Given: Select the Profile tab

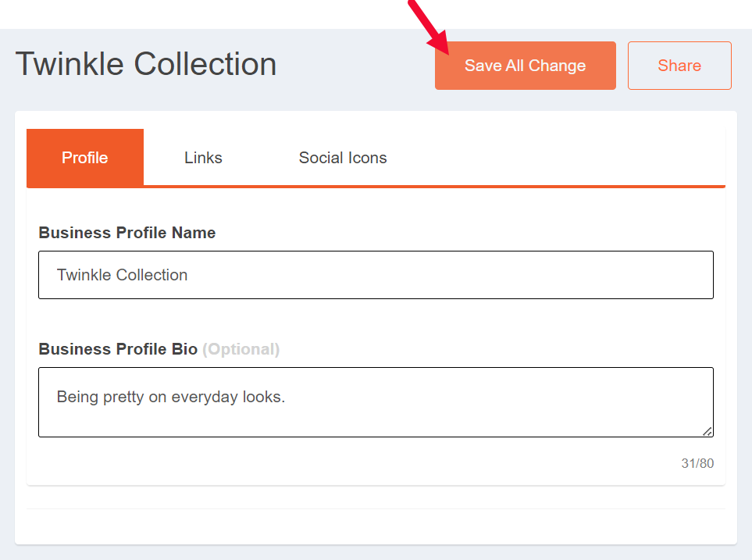Looking at the screenshot, I should click(85, 158).
